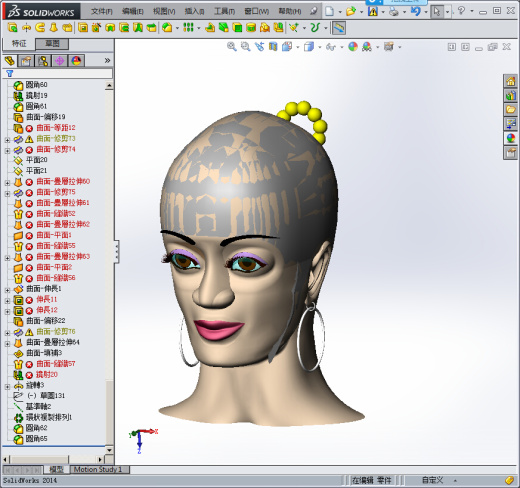Open the PropertyManager panel tab
The height and width of the screenshot is (488, 520).
pyautogui.click(x=26, y=61)
